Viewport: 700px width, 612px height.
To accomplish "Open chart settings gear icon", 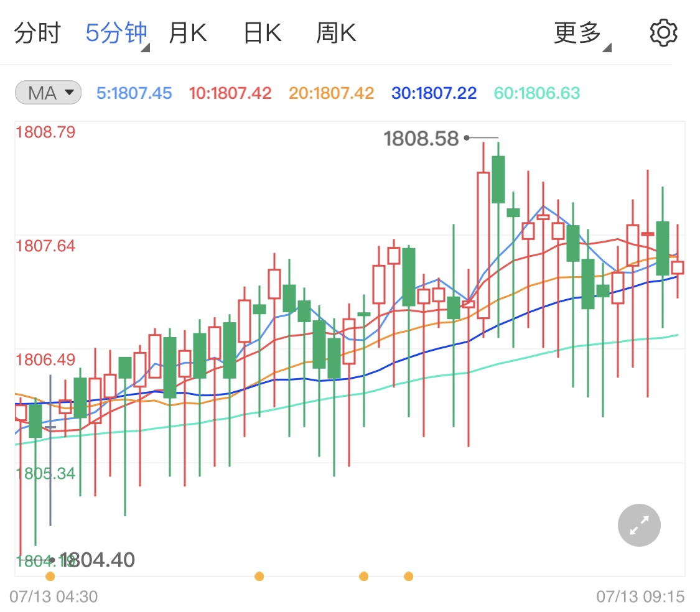I will tap(663, 32).
